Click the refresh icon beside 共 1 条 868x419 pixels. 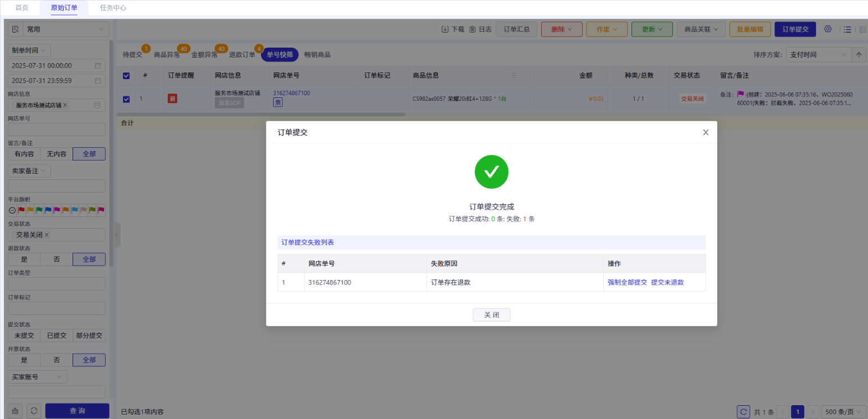coord(744,412)
